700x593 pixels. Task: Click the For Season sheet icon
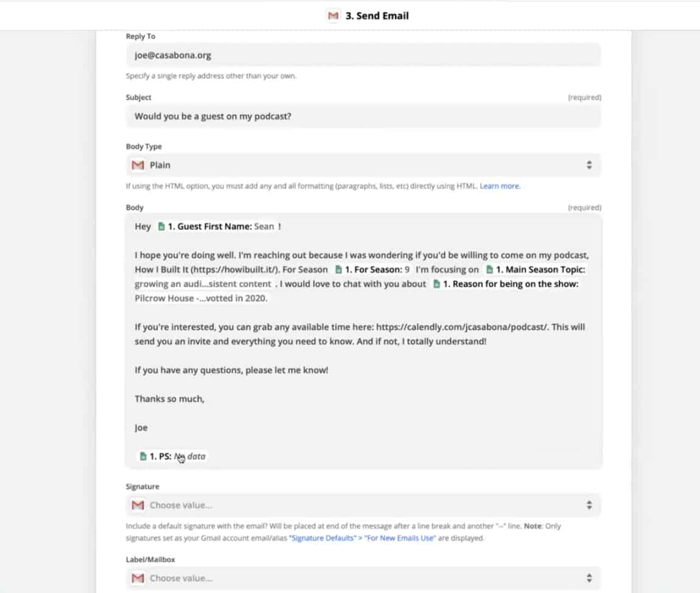point(338,269)
